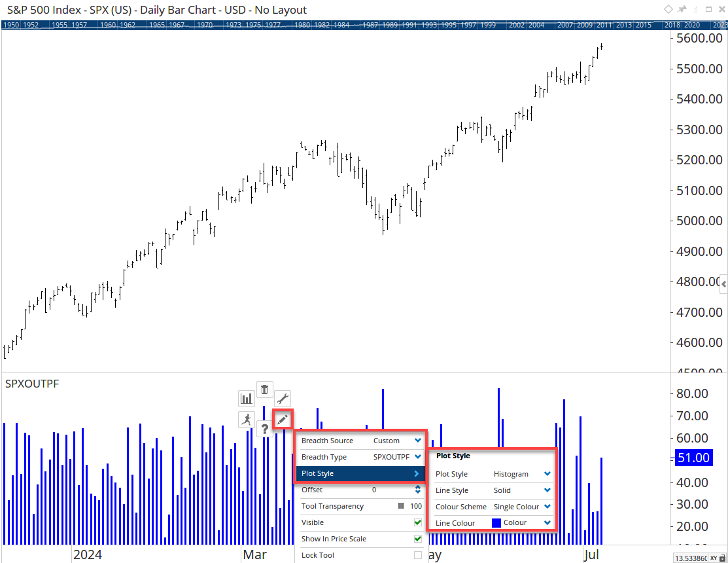728x563 pixels.
Task: Toggle Show In Price Scale checkbox
Action: pyautogui.click(x=418, y=539)
